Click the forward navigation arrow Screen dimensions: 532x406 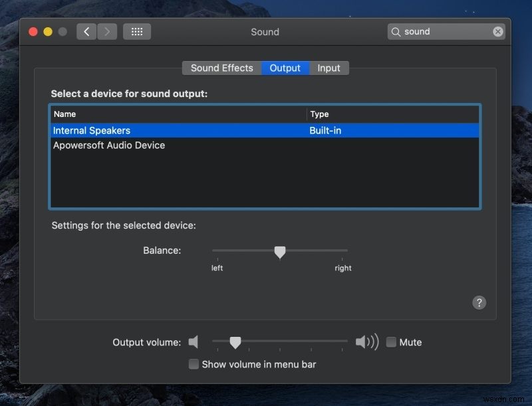point(106,31)
